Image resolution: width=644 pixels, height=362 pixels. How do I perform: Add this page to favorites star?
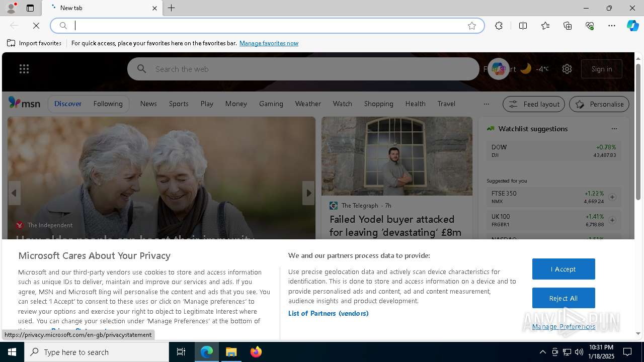472,26
